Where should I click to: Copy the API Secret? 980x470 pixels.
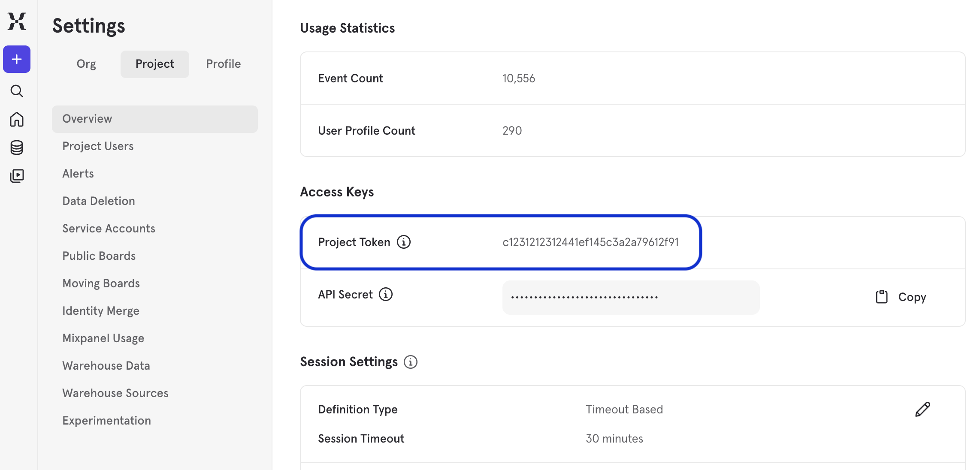tap(901, 297)
